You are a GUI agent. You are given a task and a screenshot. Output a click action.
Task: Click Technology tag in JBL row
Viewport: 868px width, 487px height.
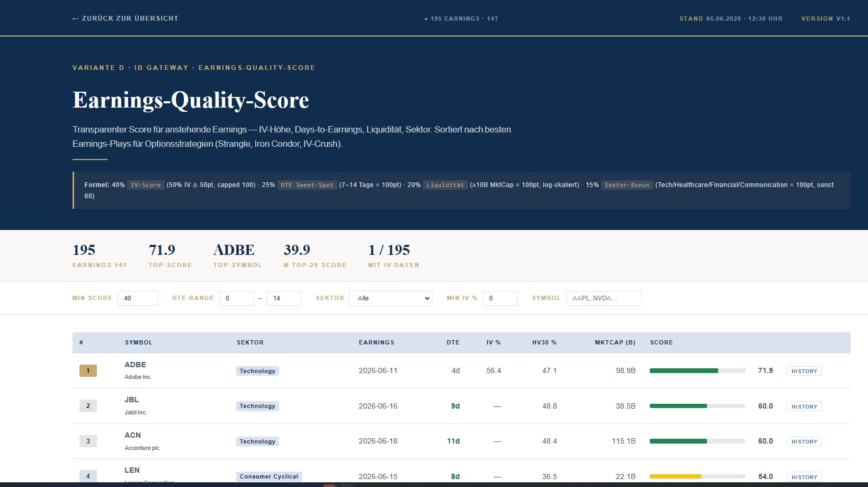257,406
